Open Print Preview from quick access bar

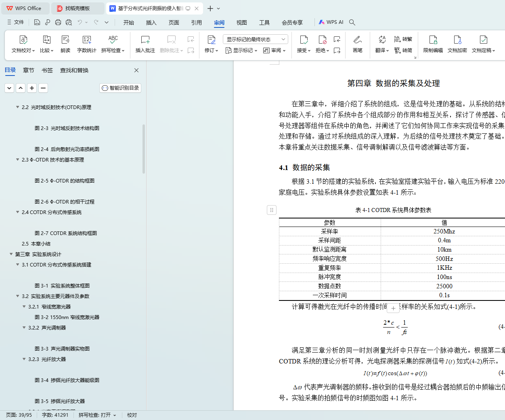(x=69, y=22)
